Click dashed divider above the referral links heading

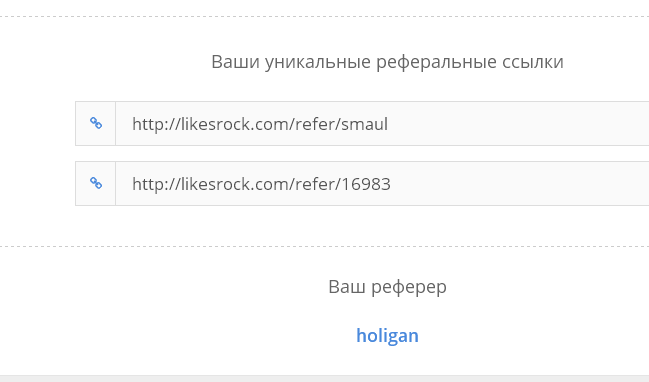tap(324, 17)
